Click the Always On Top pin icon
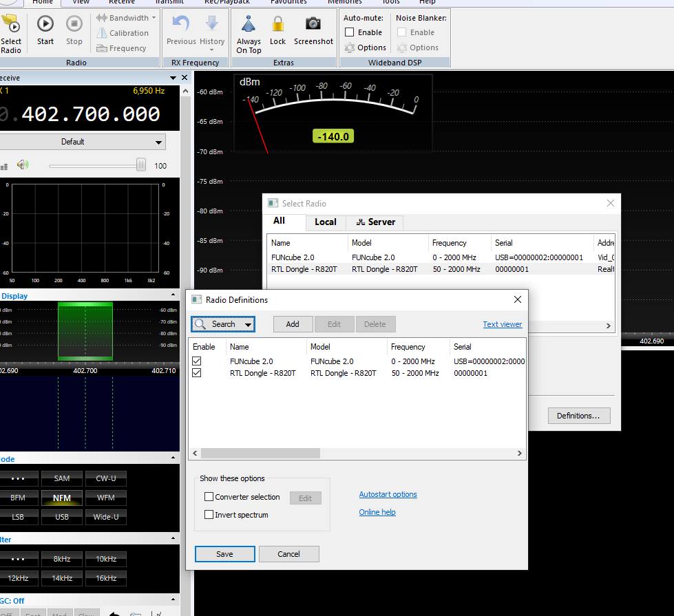 [249, 24]
